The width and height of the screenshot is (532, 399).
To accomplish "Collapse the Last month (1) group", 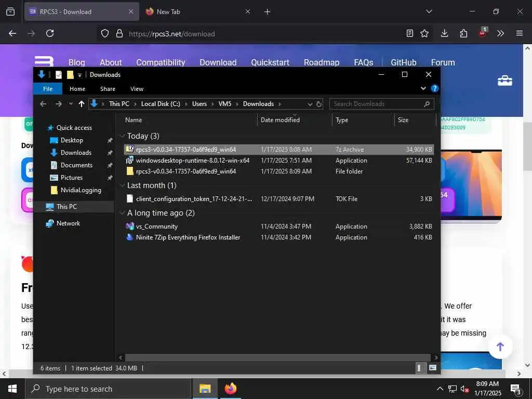I will [x=122, y=185].
